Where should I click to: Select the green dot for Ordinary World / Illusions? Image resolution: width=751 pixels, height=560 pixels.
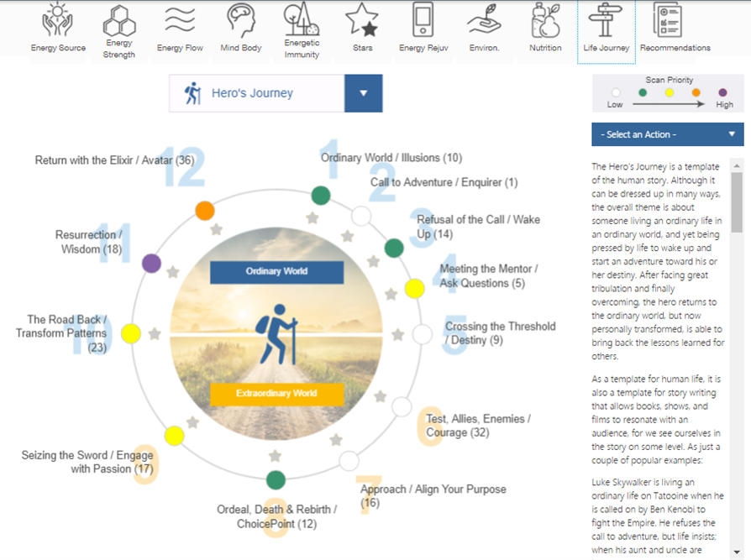tap(321, 196)
